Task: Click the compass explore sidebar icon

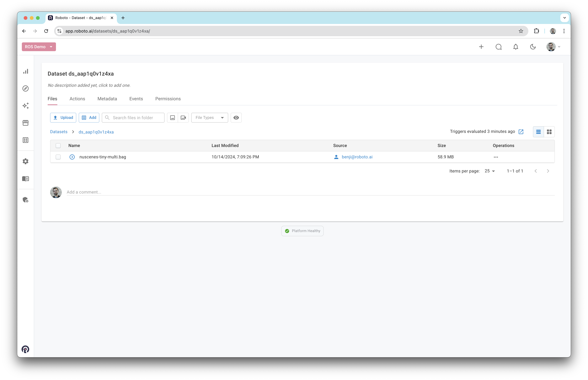Action: coord(26,89)
